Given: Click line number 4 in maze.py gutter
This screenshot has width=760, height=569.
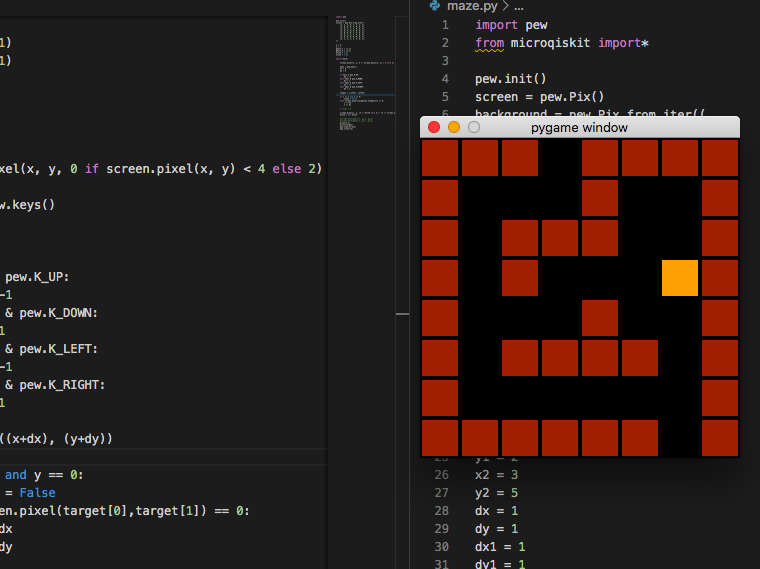Looking at the screenshot, I should click(x=445, y=79).
